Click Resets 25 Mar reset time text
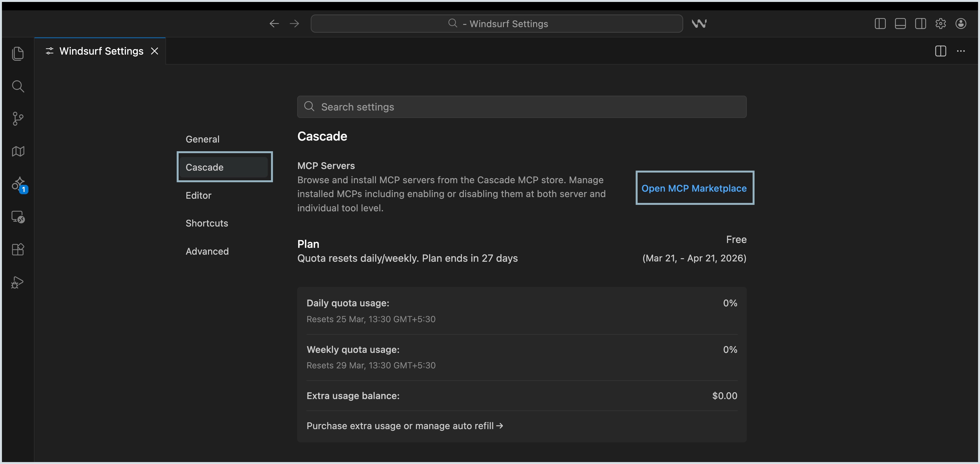The image size is (980, 464). [371, 319]
